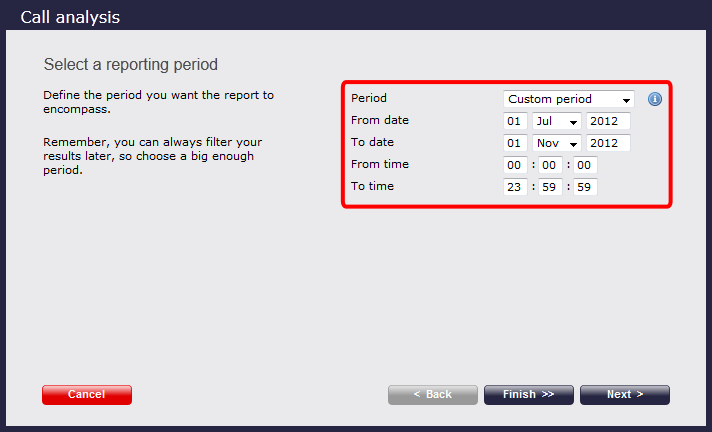This screenshot has height=432, width=712.
Task: Select the To time hours field showing 23
Action: point(515,187)
